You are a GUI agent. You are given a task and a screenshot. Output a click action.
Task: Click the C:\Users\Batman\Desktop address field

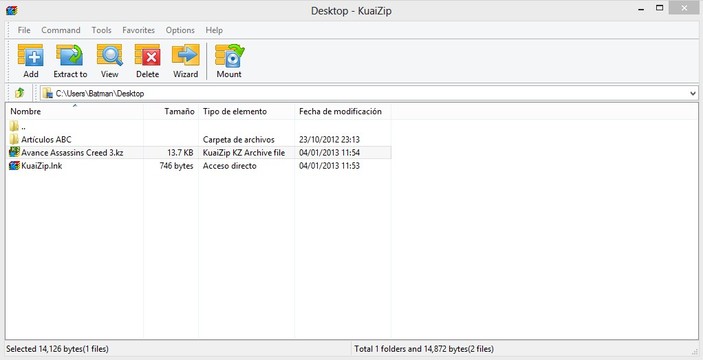coord(369,94)
